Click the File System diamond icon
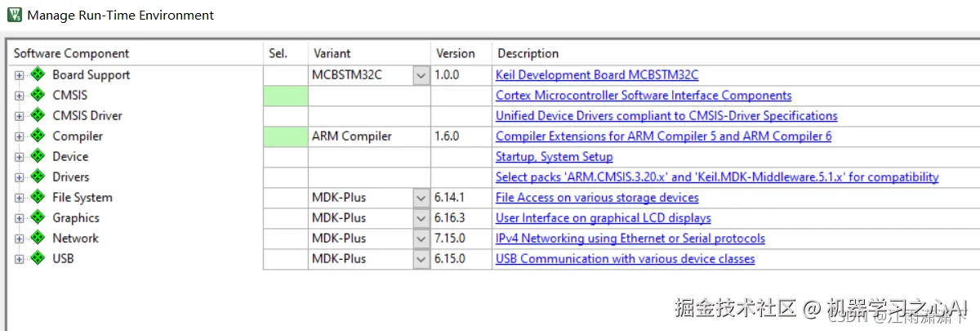The image size is (980, 331). click(37, 197)
